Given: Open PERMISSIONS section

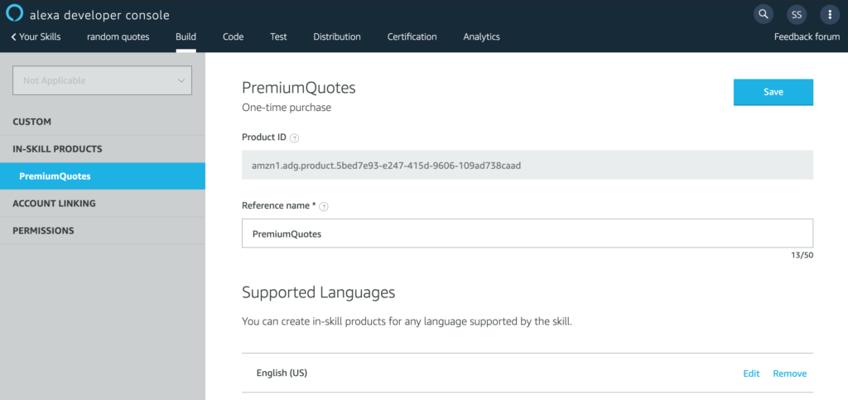Looking at the screenshot, I should pyautogui.click(x=102, y=230).
